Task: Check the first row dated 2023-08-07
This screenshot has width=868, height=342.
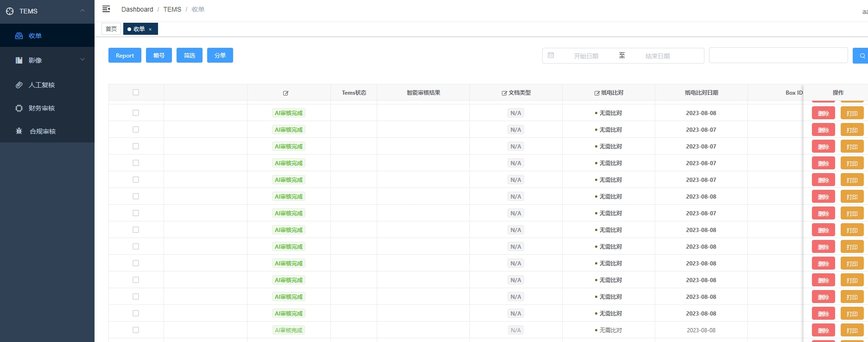Action: point(136,129)
